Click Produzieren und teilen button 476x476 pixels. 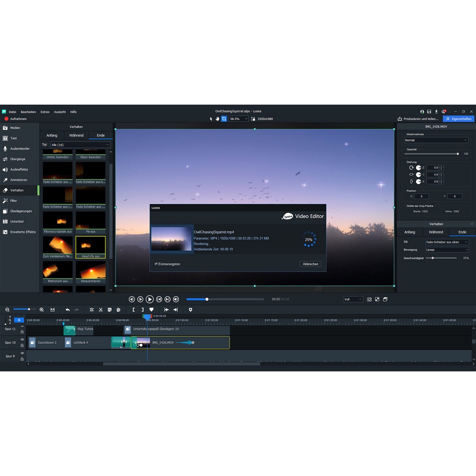click(418, 119)
